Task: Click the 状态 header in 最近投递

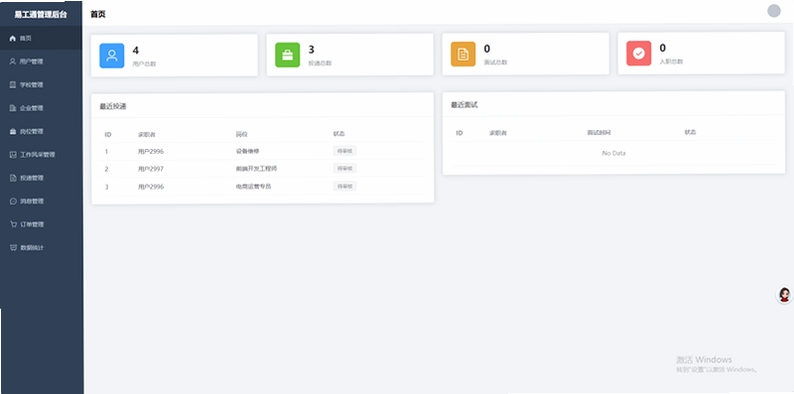Action: [339, 134]
